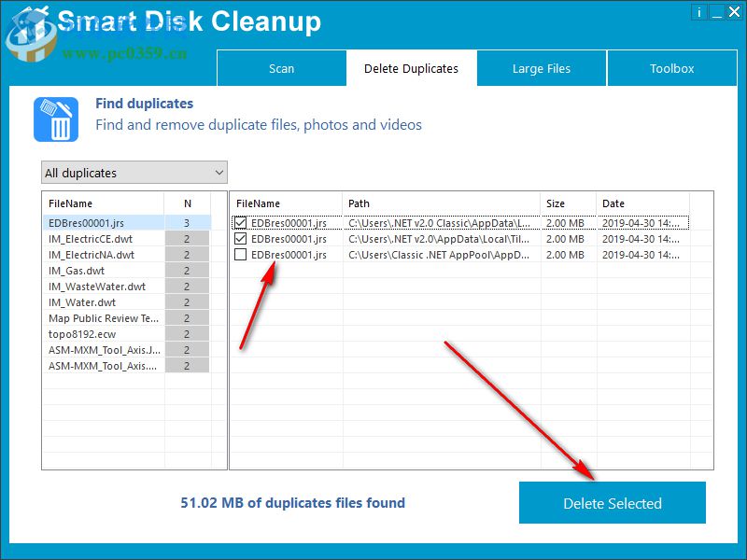Uncheck the first EDBres00001.jrs duplicate entry

coord(238,223)
